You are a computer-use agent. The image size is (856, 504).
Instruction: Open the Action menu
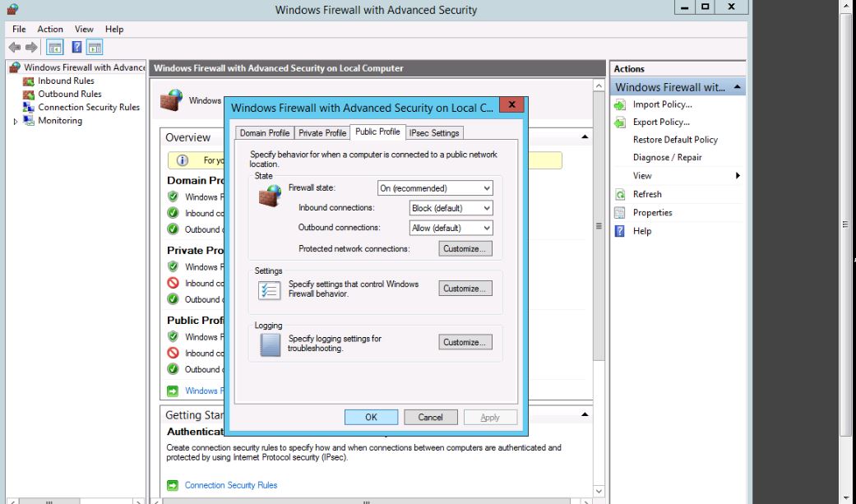pos(50,29)
